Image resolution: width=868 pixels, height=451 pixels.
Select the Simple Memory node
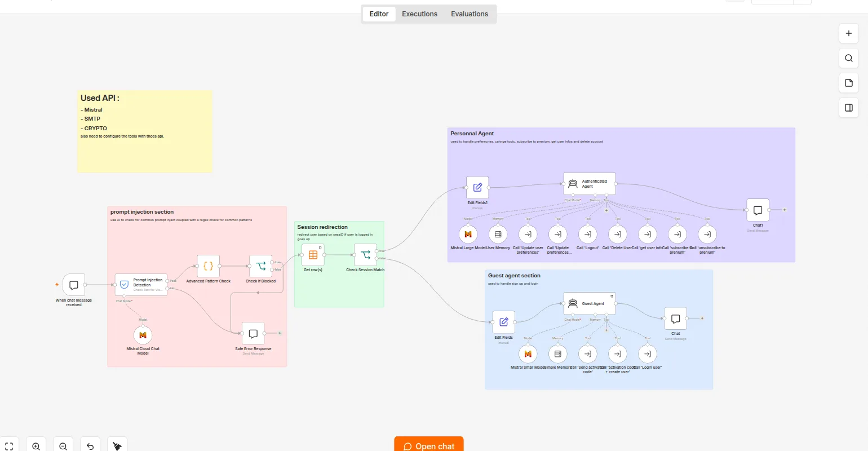point(557,353)
